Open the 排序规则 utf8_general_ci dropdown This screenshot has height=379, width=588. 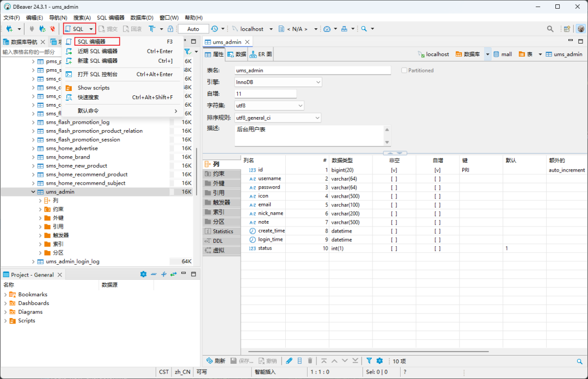pos(278,118)
